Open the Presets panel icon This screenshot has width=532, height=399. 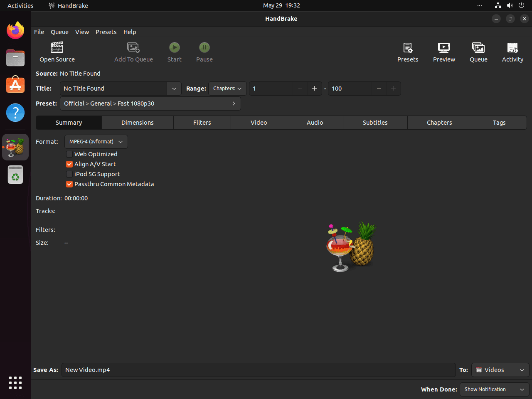408,47
